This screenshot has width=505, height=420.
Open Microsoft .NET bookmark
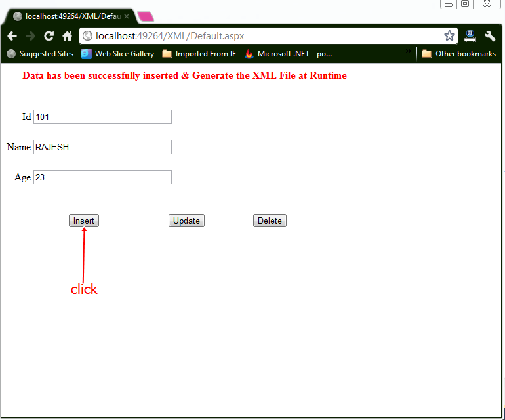289,54
